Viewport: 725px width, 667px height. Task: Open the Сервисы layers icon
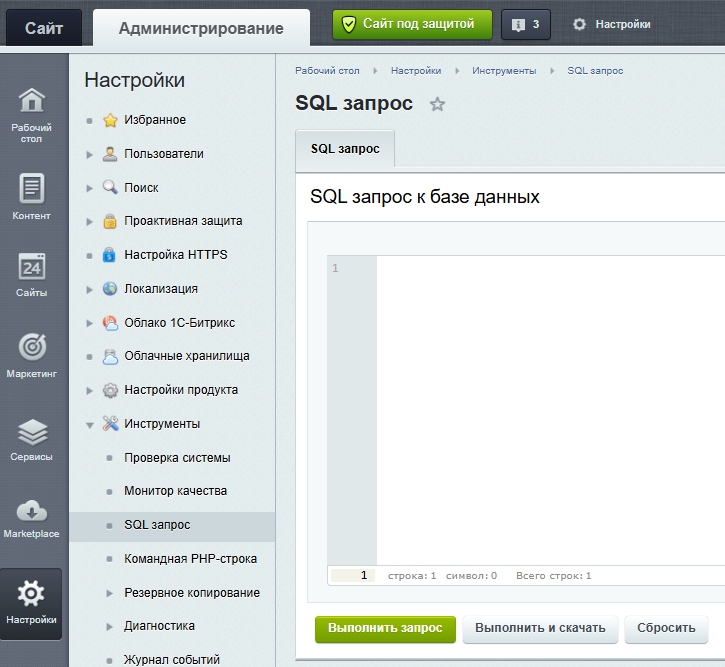[32, 438]
